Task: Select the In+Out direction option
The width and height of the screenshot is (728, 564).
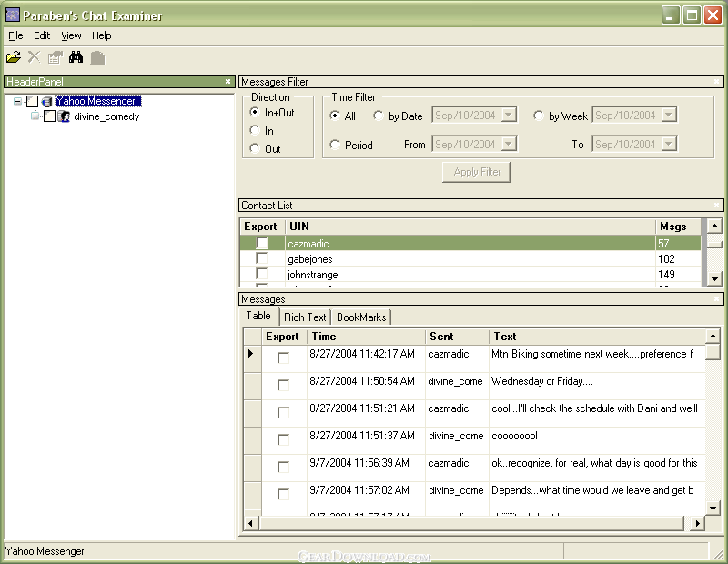Action: point(254,112)
